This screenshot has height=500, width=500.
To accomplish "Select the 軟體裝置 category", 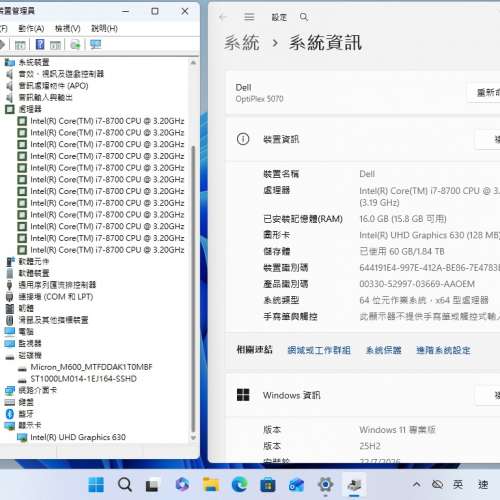I will 34,273.
